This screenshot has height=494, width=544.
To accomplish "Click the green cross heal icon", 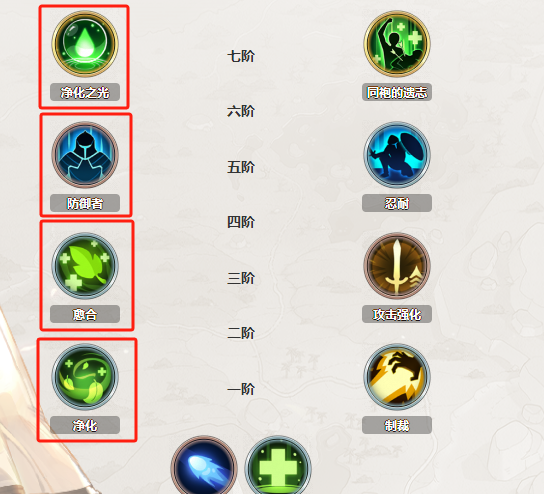I will coord(278,465).
